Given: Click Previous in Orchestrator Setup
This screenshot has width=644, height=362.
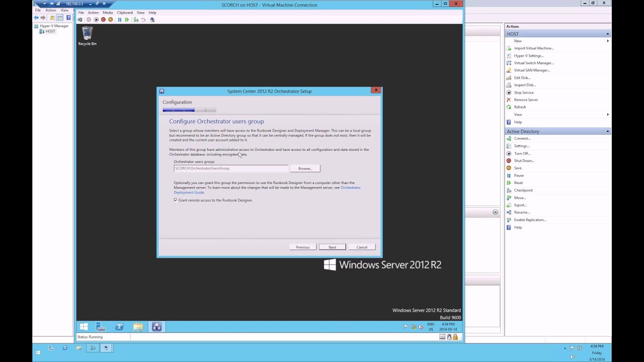Looking at the screenshot, I should 303,247.
